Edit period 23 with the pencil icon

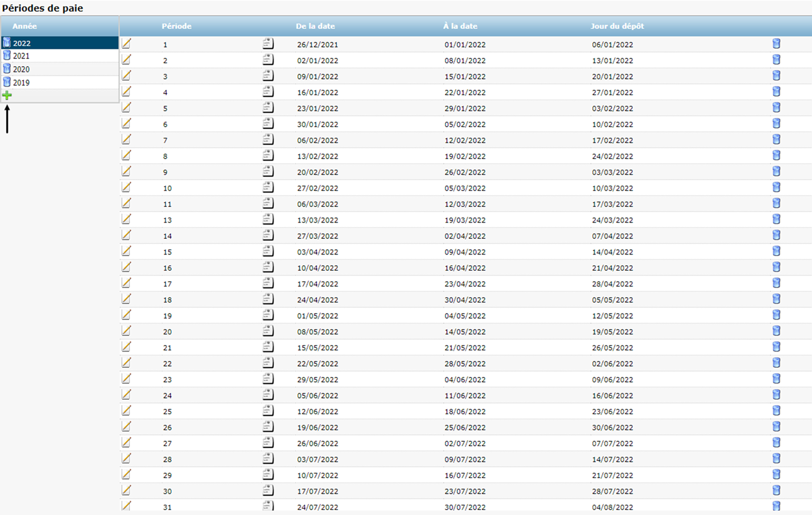[126, 379]
